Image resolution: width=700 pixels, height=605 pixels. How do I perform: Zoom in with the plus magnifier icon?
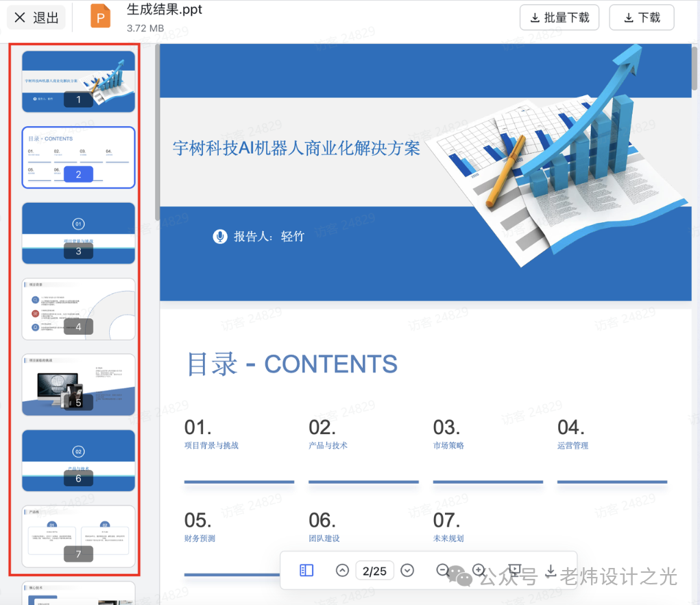coord(479,570)
